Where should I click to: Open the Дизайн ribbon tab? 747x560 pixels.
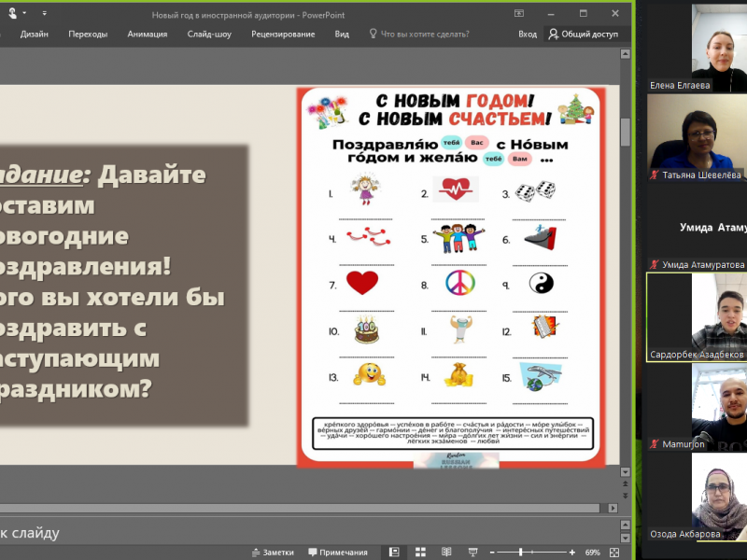[34, 34]
